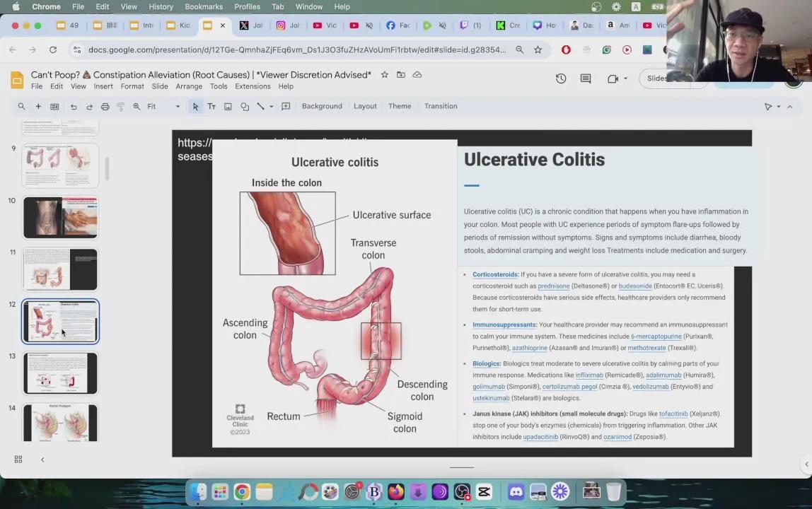Insert an image from the toolbar
The width and height of the screenshot is (812, 509).
228,107
